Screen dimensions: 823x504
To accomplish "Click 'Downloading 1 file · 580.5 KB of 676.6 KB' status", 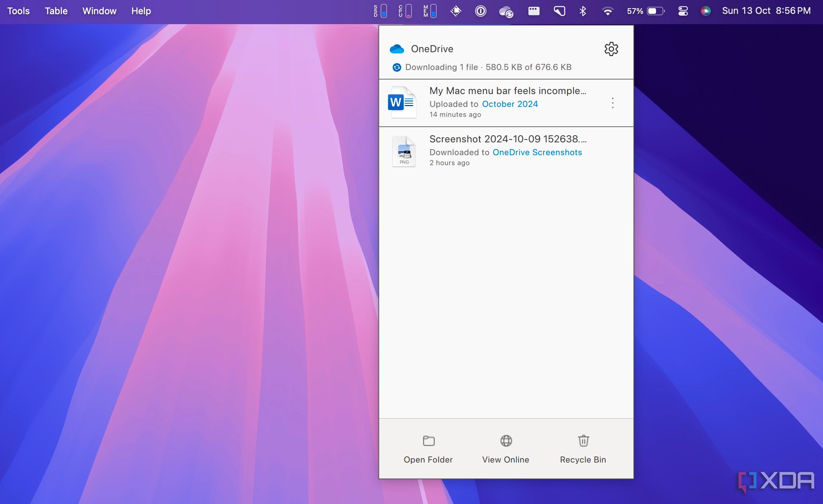I will (x=488, y=67).
